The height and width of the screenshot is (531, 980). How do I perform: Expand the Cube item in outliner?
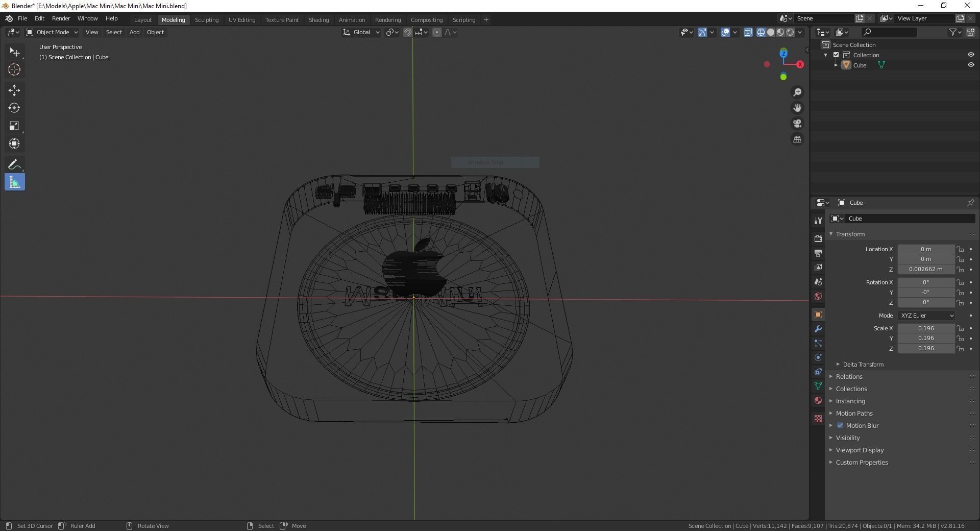[x=836, y=65]
